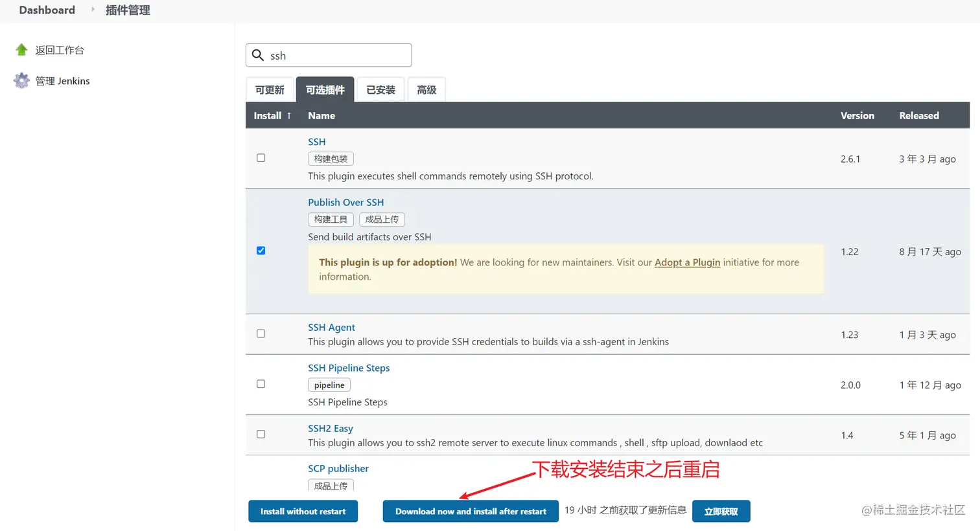The image size is (980, 531).
Task: Click version 1.23 in the SSH Agent row
Action: 850,335
